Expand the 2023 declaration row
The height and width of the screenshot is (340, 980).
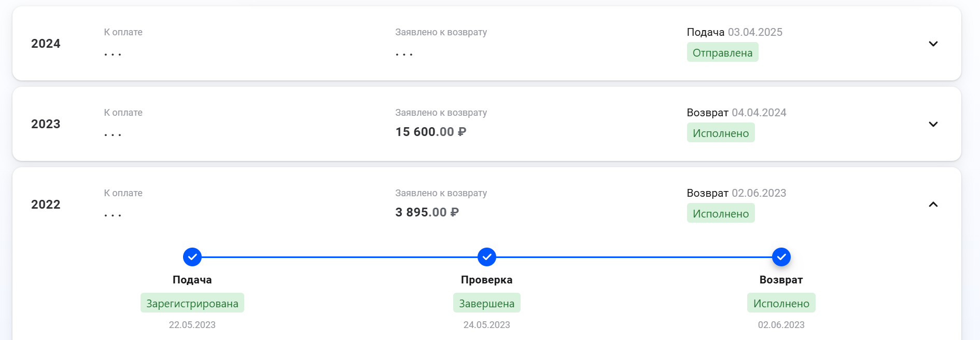(933, 124)
